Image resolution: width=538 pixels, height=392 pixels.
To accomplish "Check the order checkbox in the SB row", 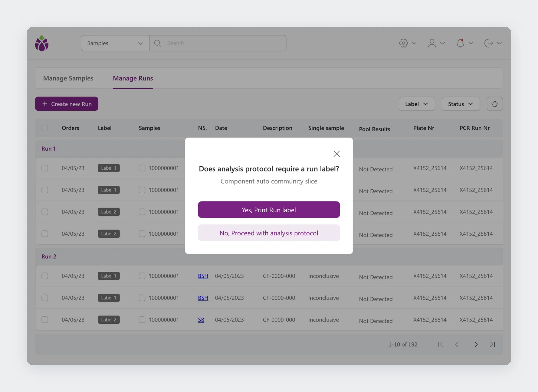I will coord(45,320).
